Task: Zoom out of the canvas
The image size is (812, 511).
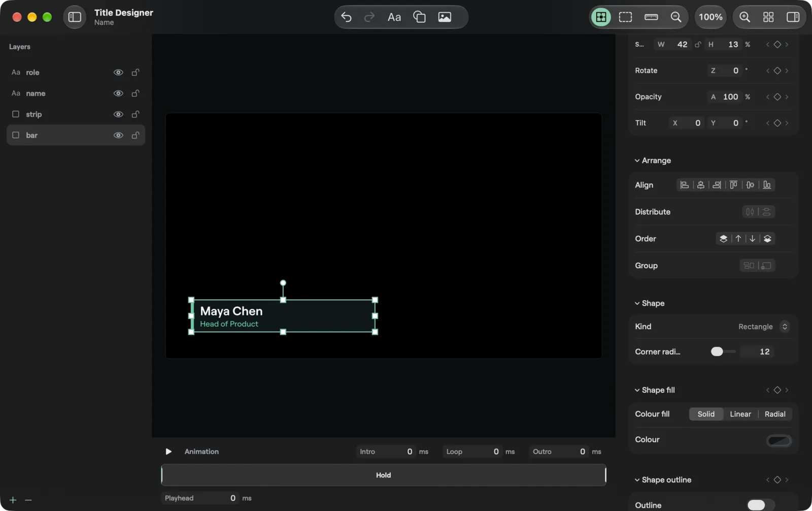Action: [676, 17]
